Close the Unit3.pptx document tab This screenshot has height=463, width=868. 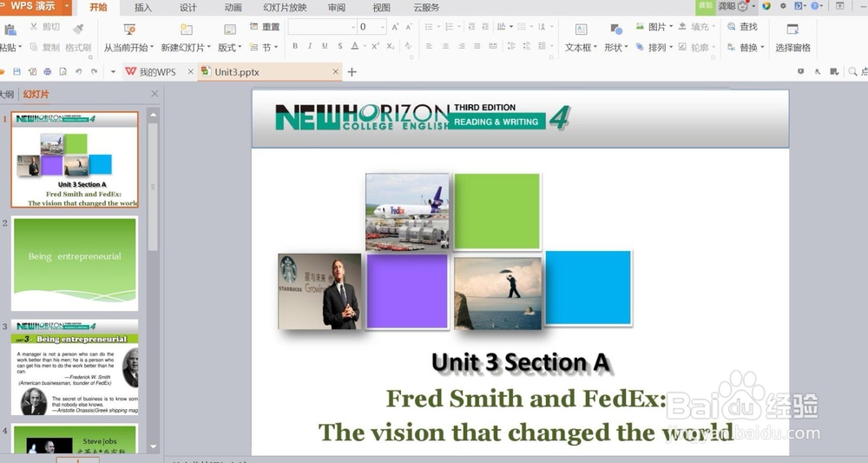[335, 72]
